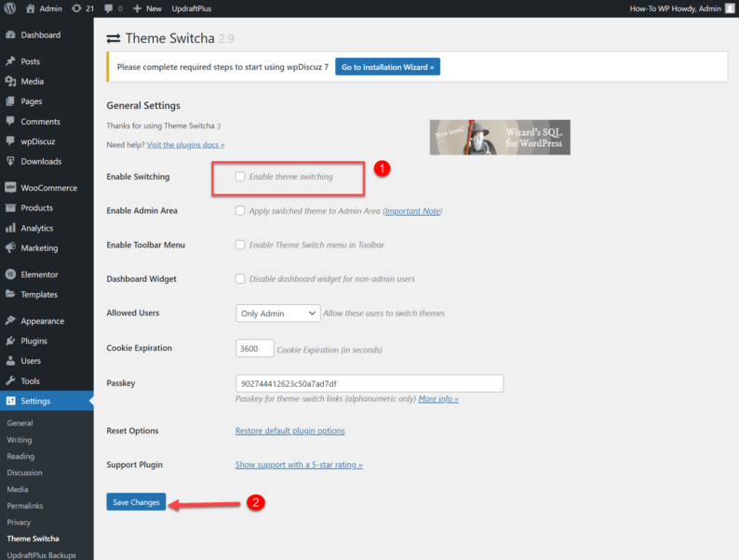Click the Tools wrench icon

pyautogui.click(x=10, y=381)
